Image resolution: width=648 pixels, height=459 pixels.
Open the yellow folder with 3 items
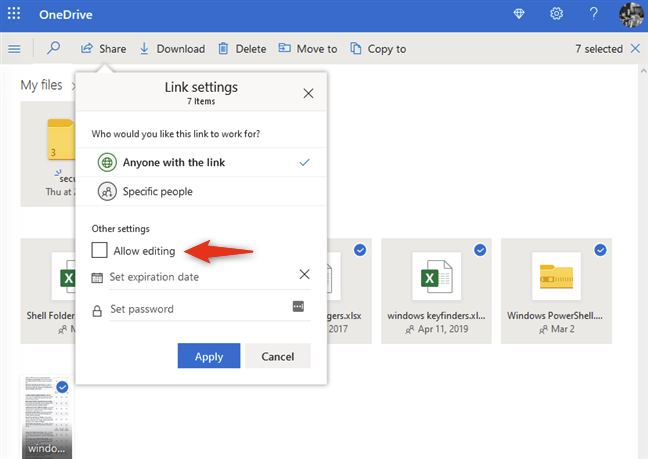point(61,139)
